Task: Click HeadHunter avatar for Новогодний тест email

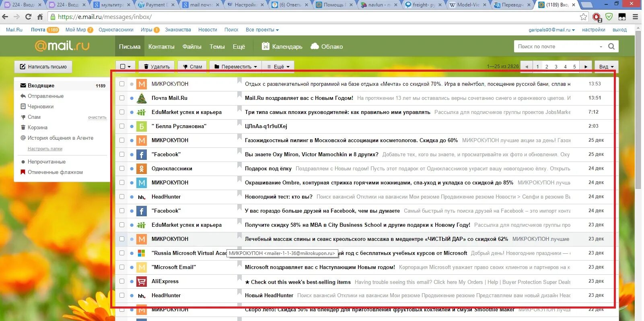Action: (142, 197)
